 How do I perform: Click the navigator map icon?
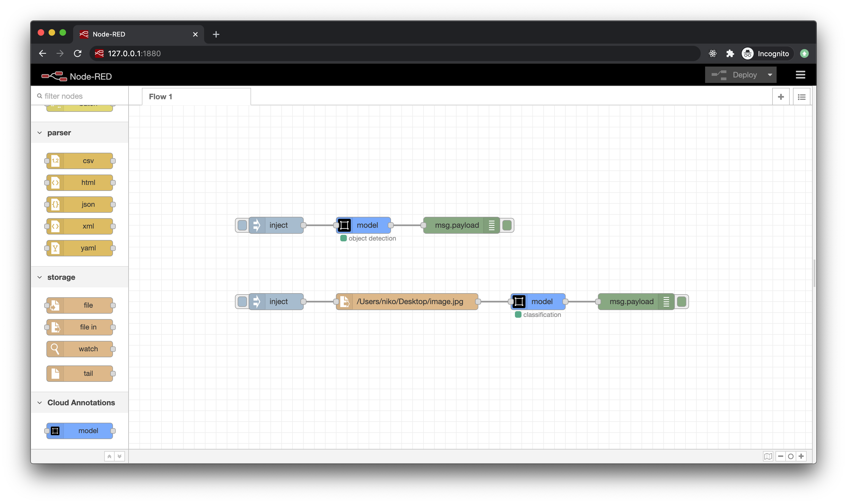pos(768,456)
